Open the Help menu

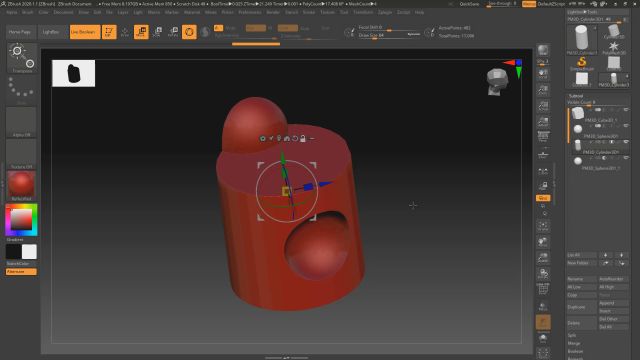coord(419,12)
